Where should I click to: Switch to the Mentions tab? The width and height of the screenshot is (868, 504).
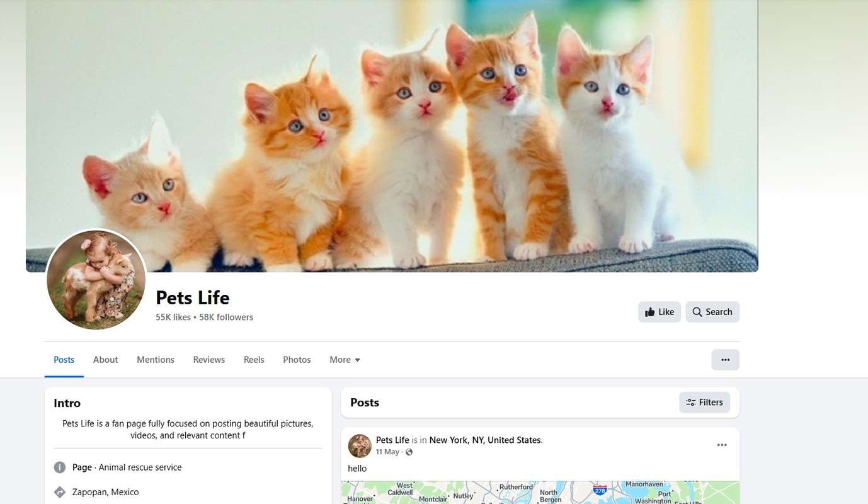[156, 360]
